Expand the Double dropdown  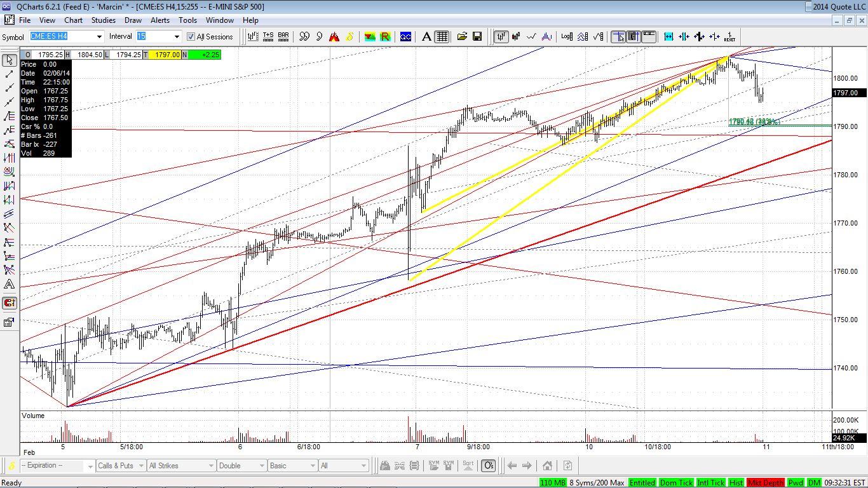click(261, 466)
